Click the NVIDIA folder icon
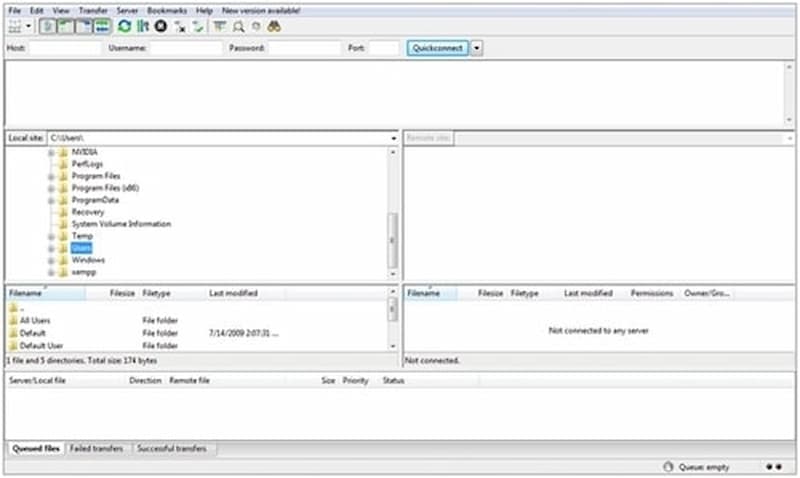 63,152
